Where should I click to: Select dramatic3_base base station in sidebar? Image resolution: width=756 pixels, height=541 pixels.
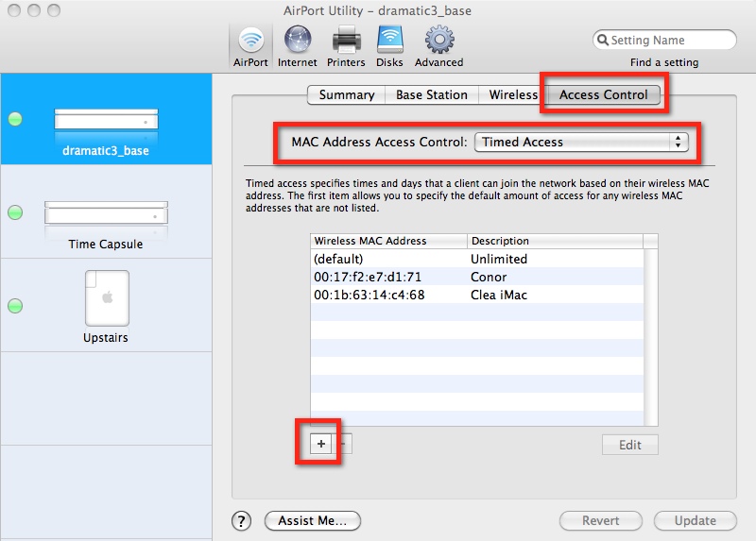click(106, 127)
